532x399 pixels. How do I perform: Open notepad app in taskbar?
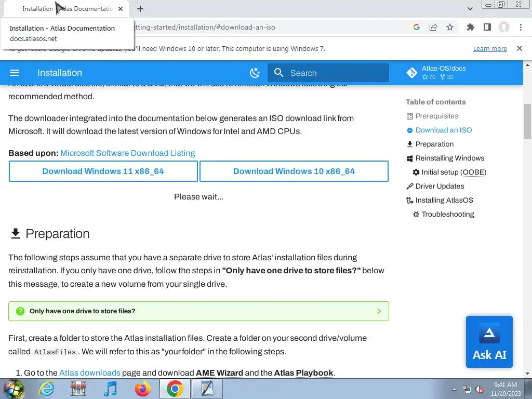point(207,389)
